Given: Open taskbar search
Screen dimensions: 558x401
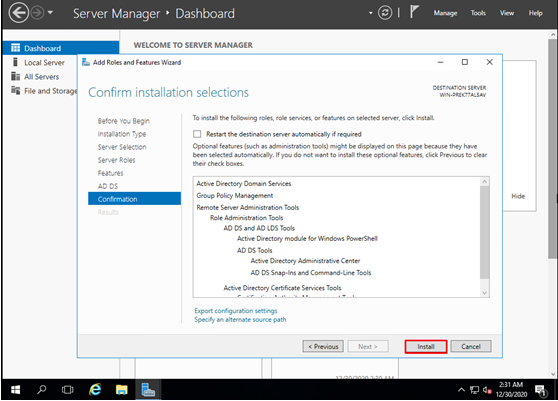Looking at the screenshot, I should (42, 390).
